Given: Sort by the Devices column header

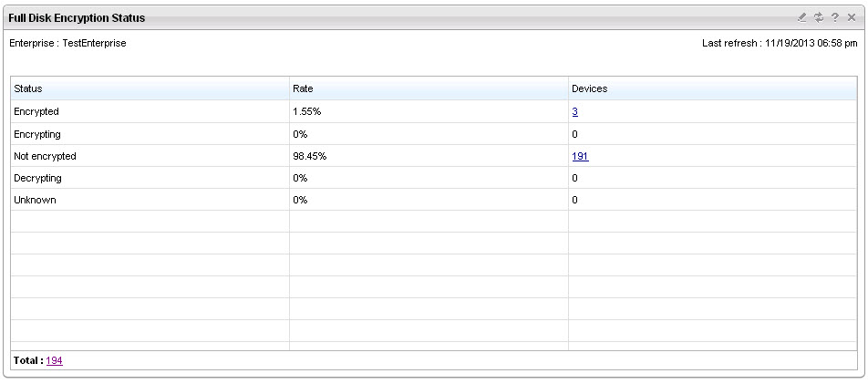Looking at the screenshot, I should coord(589,88).
